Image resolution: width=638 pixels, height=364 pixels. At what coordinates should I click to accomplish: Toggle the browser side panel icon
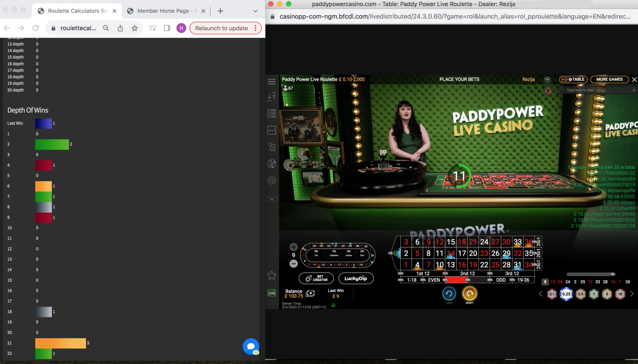click(x=167, y=28)
